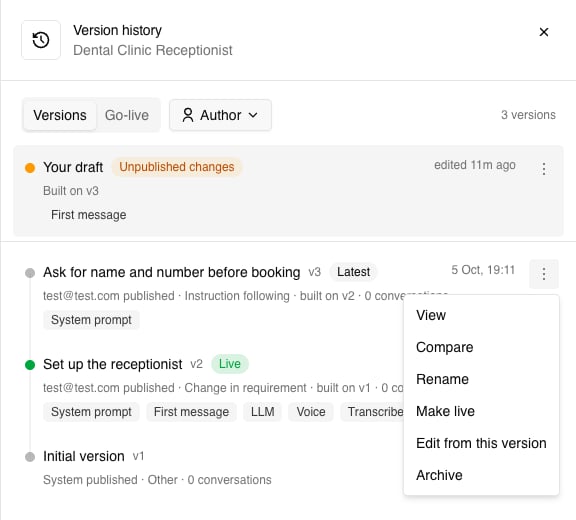This screenshot has width=576, height=520.
Task: Click the v1 version label
Action: click(x=138, y=456)
